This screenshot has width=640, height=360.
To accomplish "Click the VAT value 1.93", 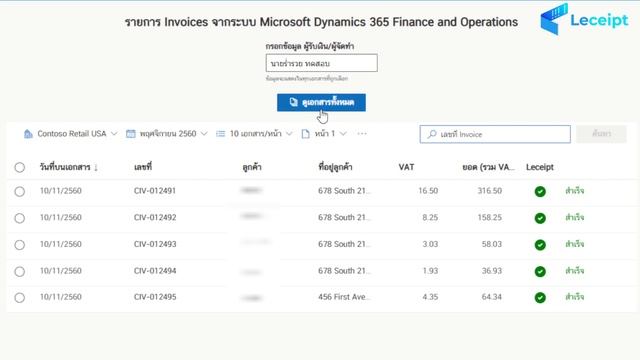I will click(x=430, y=271).
